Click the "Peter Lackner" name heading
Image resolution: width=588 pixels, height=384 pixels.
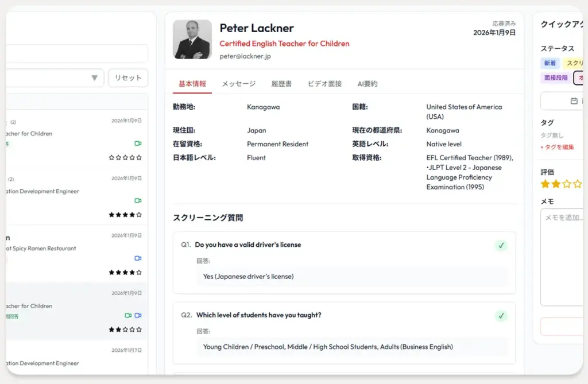[x=257, y=28]
